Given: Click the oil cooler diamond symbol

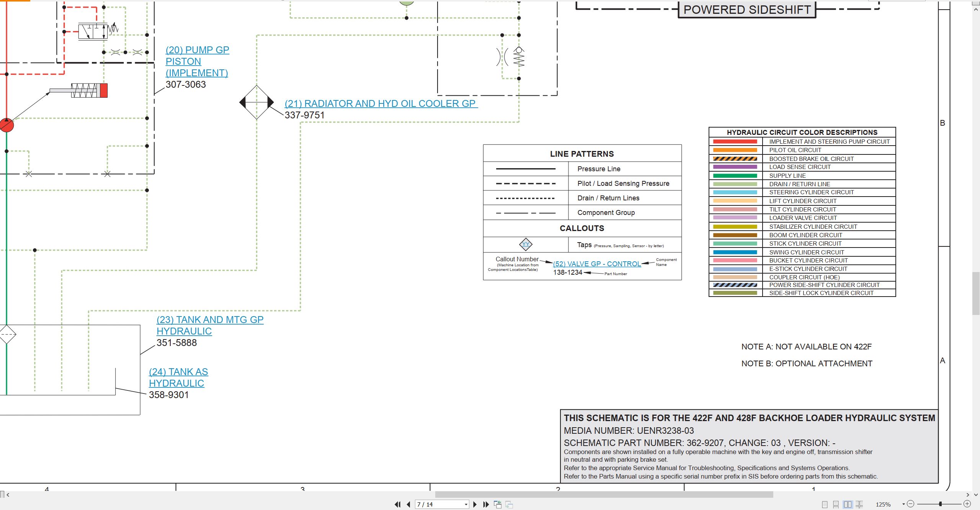Looking at the screenshot, I should click(256, 102).
